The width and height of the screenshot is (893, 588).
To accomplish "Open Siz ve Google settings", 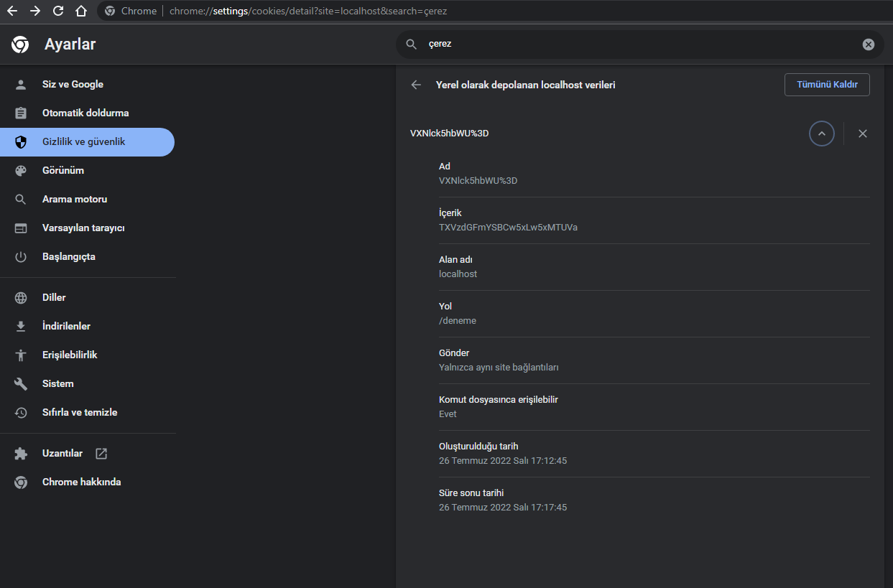I will point(73,85).
